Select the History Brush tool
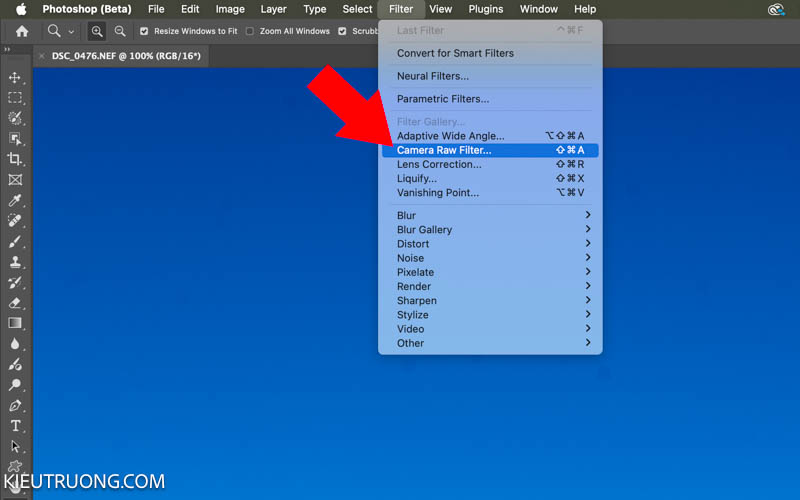 15,282
